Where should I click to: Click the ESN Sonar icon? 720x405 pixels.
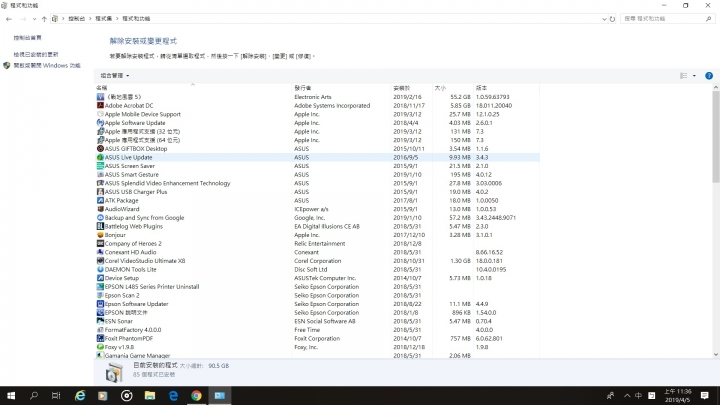click(100, 321)
